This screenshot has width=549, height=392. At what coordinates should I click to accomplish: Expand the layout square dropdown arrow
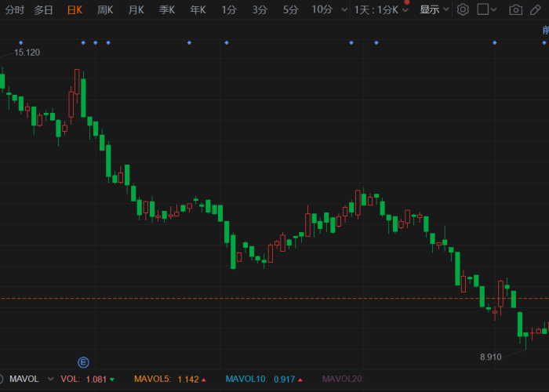tap(493, 9)
